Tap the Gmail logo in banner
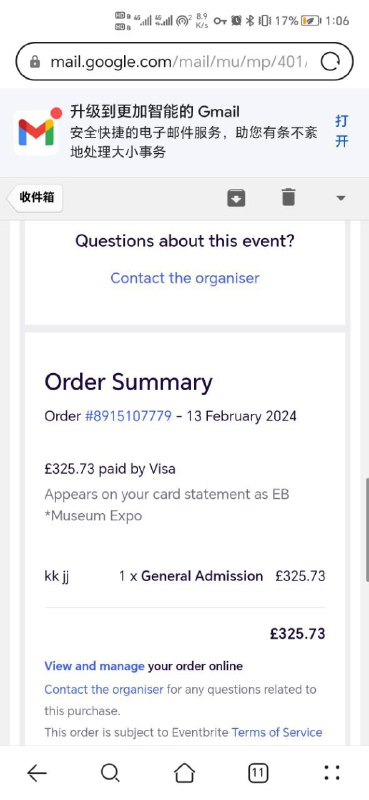The image size is (369, 800). click(x=36, y=132)
